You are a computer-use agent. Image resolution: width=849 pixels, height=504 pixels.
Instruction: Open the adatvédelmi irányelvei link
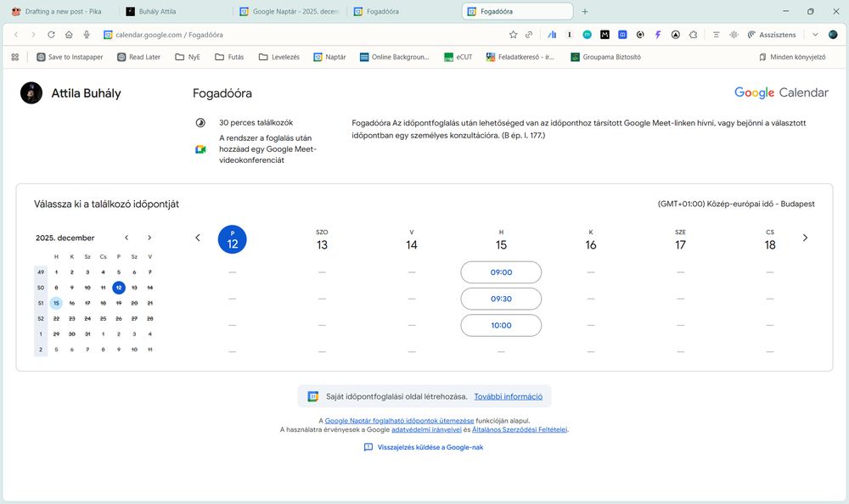click(426, 429)
